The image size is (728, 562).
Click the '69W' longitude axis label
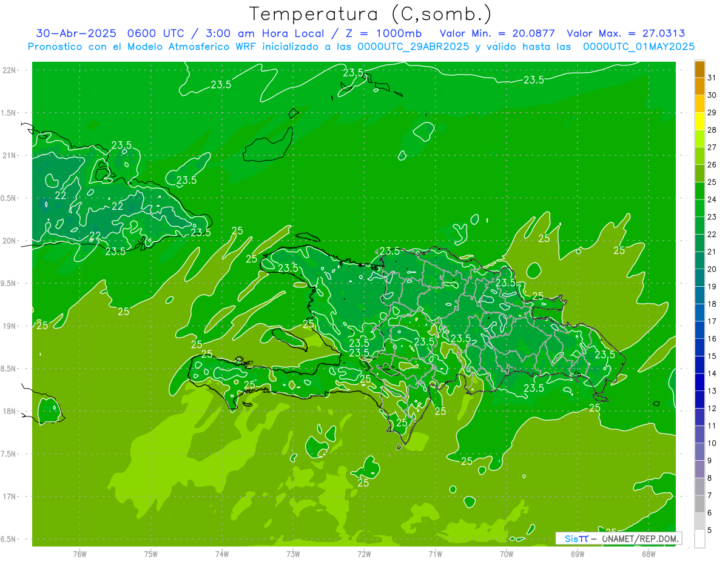(x=578, y=554)
